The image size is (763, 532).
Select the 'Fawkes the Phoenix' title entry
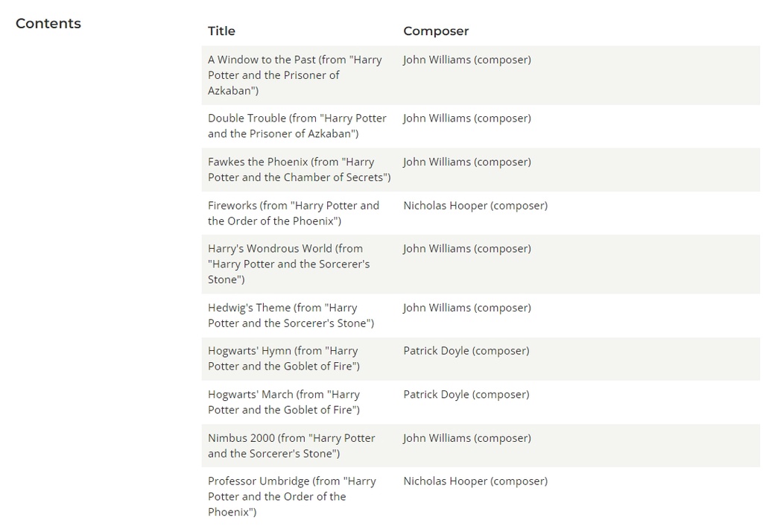pyautogui.click(x=300, y=169)
